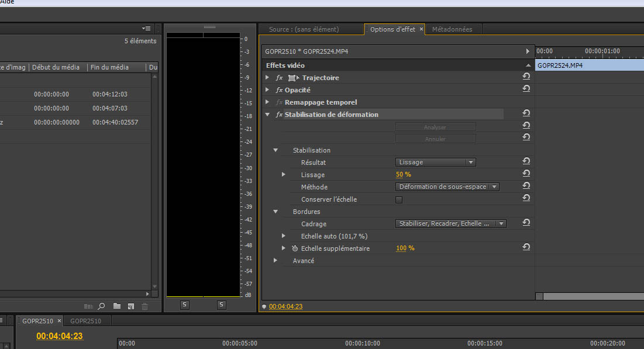Enable the Conserver l'échelle checkbox
The width and height of the screenshot is (644, 349).
(399, 199)
